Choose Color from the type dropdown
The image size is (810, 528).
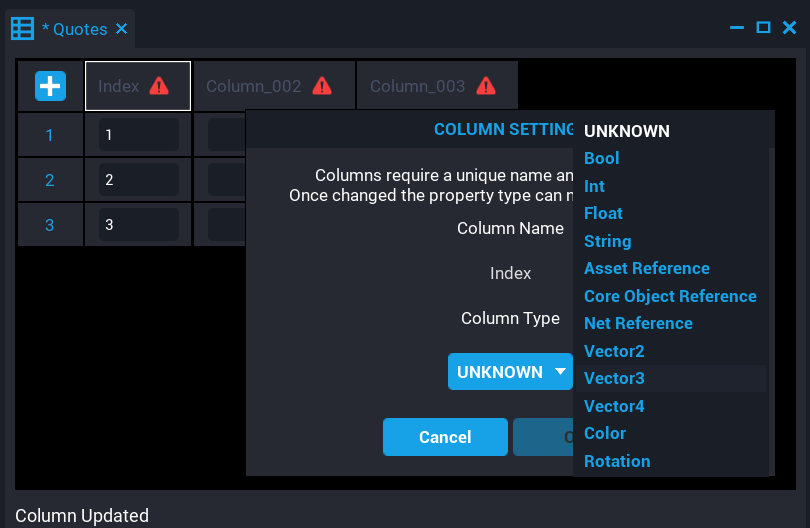click(605, 433)
